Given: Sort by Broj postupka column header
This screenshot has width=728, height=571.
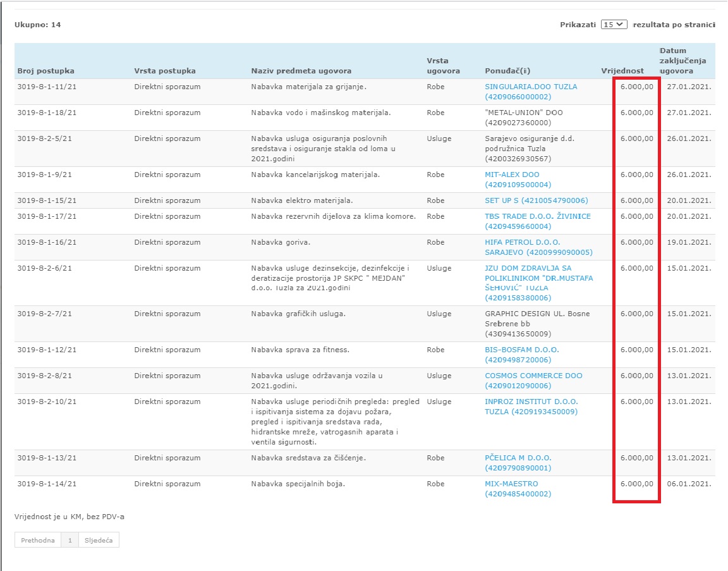Looking at the screenshot, I should [x=45, y=71].
